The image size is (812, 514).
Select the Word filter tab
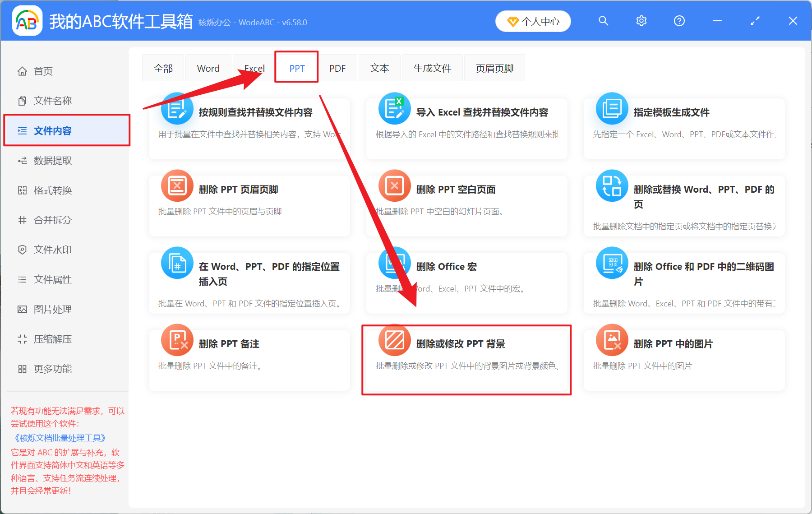[x=208, y=68]
